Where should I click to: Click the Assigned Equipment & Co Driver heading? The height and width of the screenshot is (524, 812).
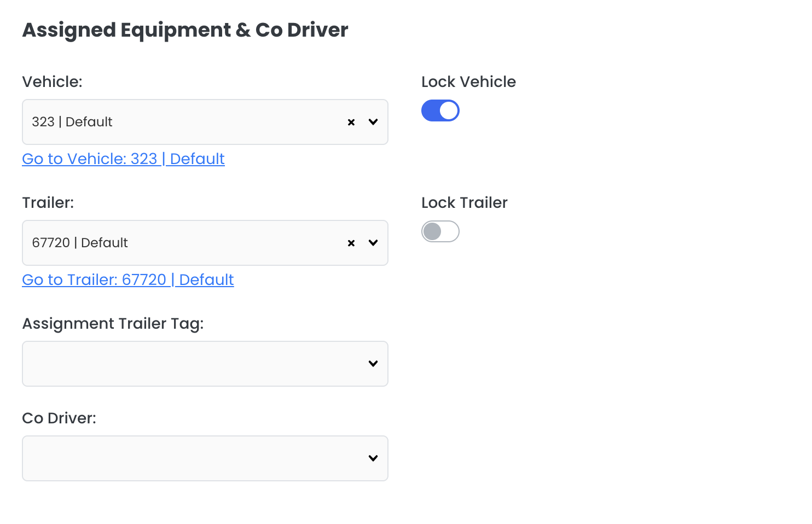[x=185, y=30]
